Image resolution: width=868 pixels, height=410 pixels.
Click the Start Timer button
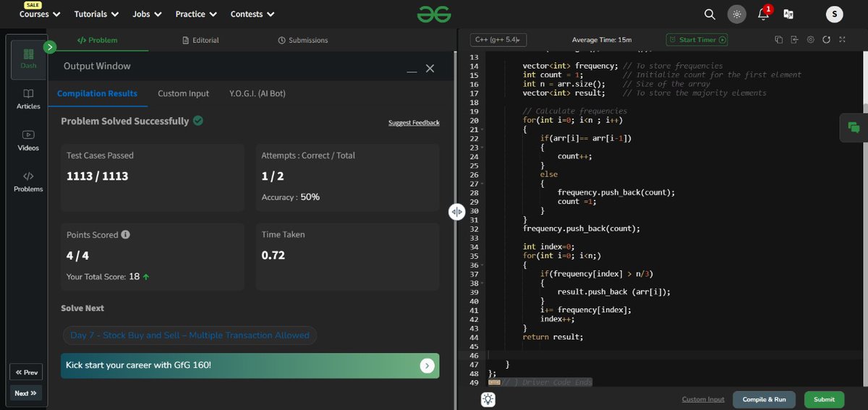coord(697,40)
